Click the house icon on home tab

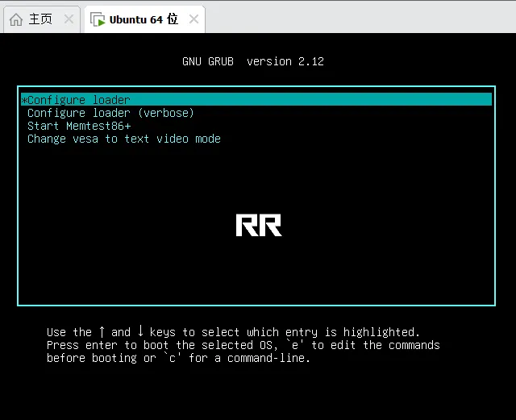[x=16, y=19]
